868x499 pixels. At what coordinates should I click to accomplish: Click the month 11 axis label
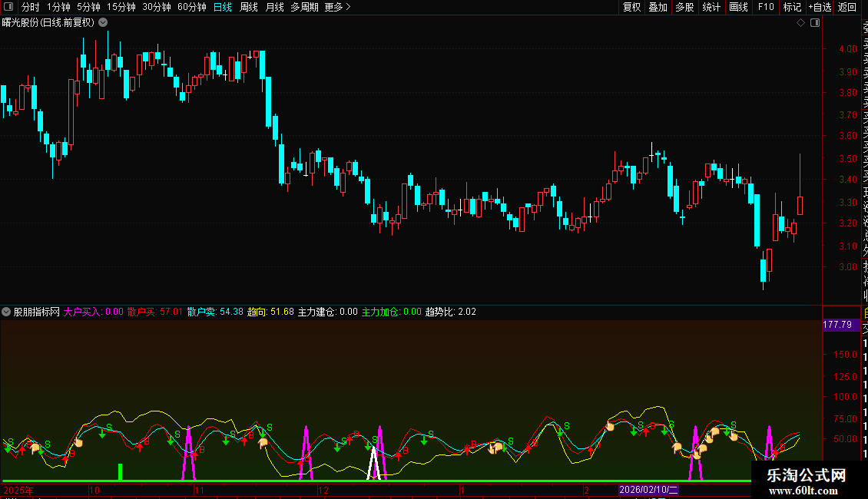pos(199,490)
